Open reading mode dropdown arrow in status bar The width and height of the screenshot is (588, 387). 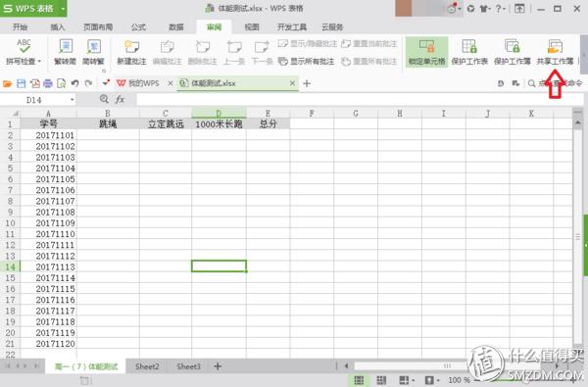[x=413, y=380]
